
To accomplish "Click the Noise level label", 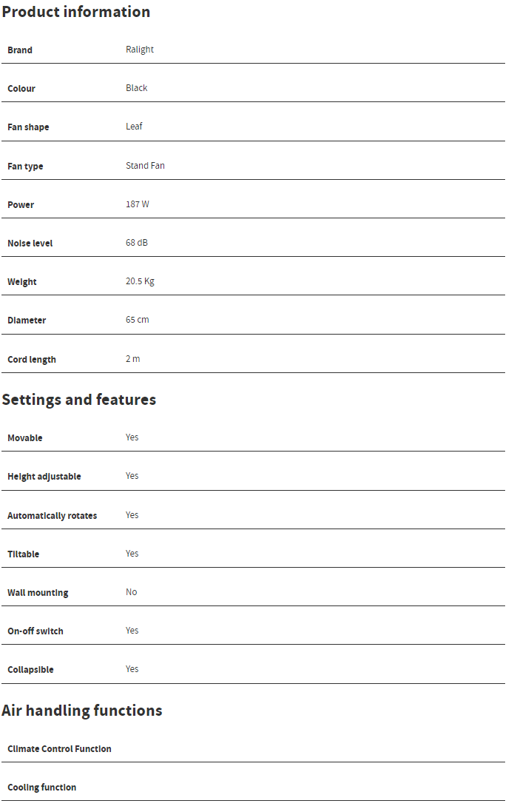I will [30, 244].
